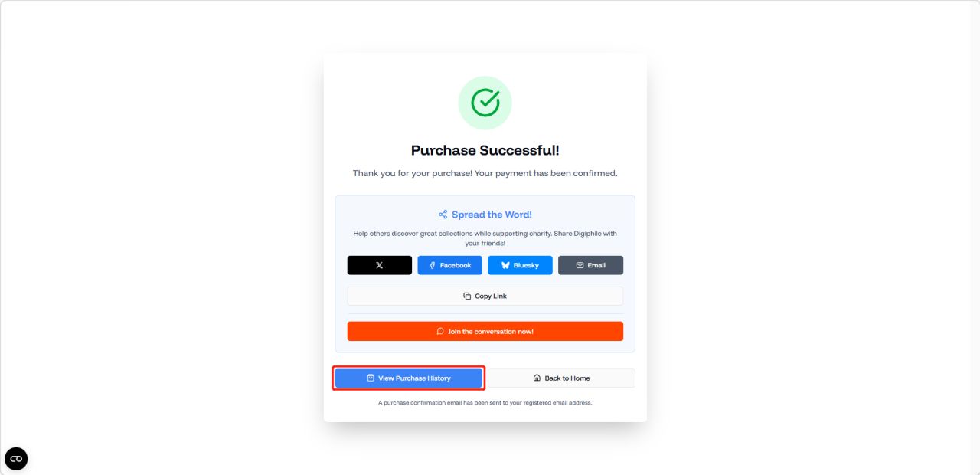Click the house icon
The image size is (980, 475).
(x=537, y=378)
